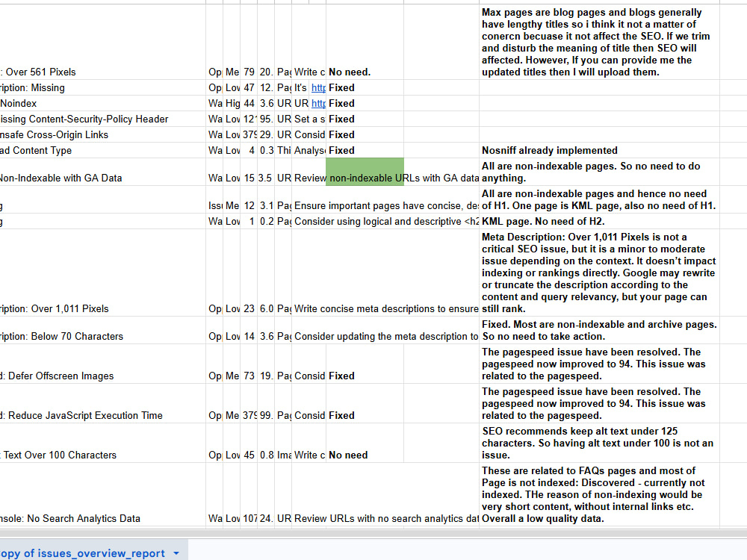Select the 'Iss' type cell in the H1 row
Image resolution: width=747 pixels, height=560 pixels.
pos(214,199)
